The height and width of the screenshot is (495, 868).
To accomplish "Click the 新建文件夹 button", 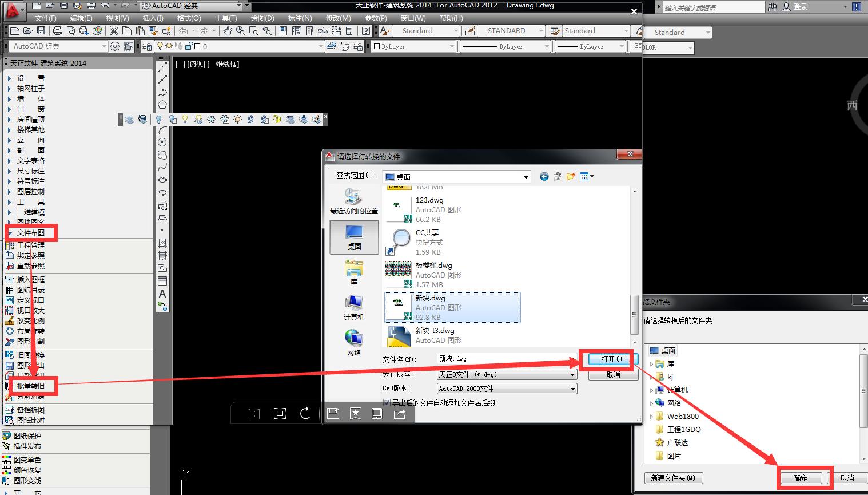I will pos(673,478).
